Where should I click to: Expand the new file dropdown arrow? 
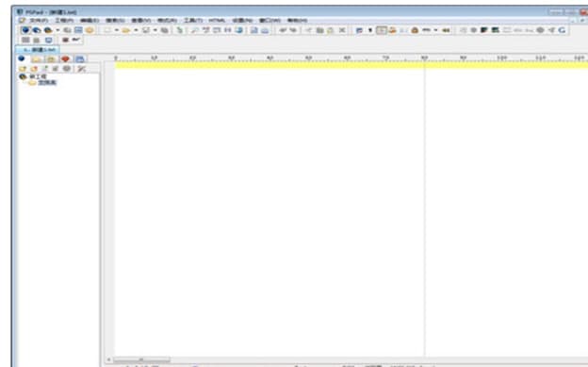click(117, 30)
